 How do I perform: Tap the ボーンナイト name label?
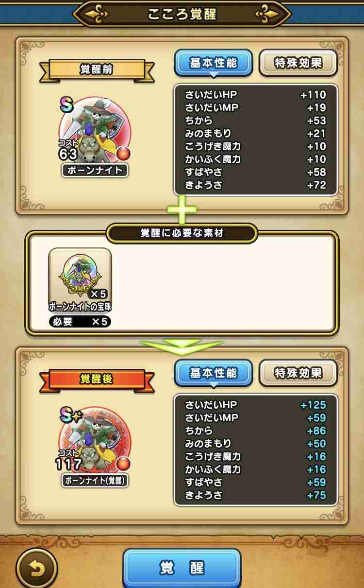coord(95,171)
